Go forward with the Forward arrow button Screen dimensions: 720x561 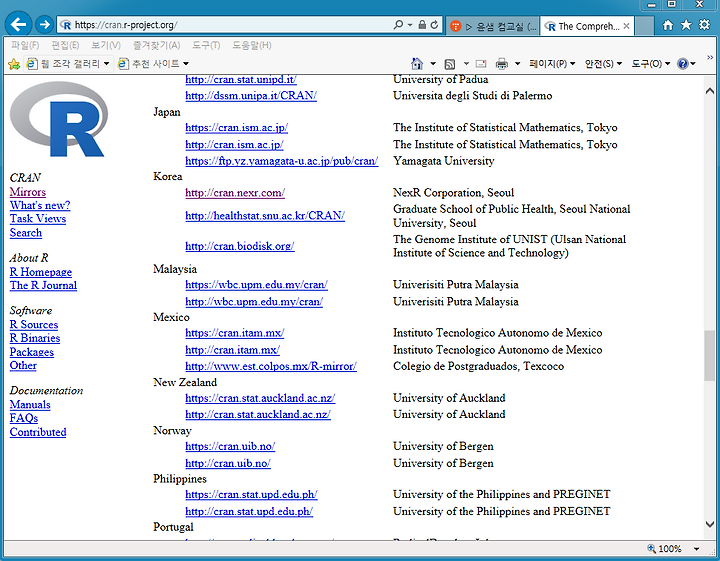point(45,24)
